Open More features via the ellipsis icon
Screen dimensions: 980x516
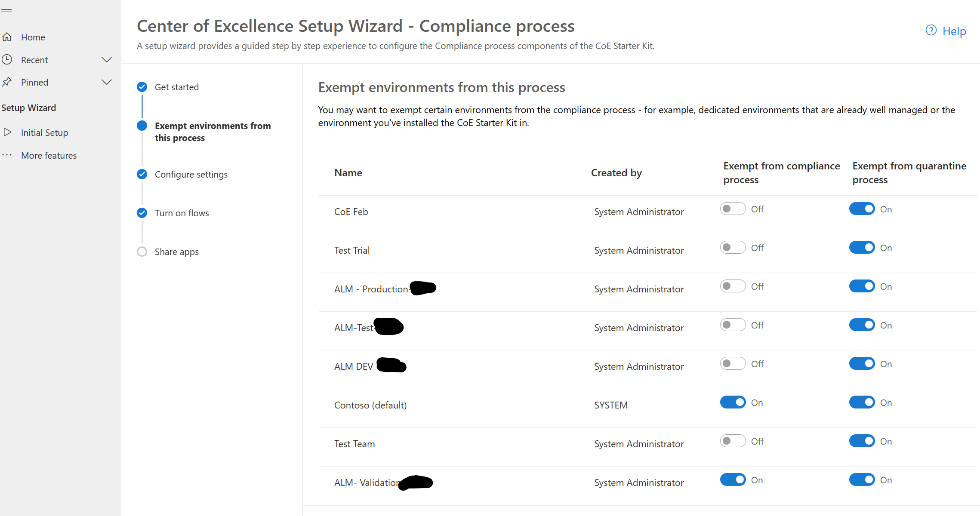7,155
